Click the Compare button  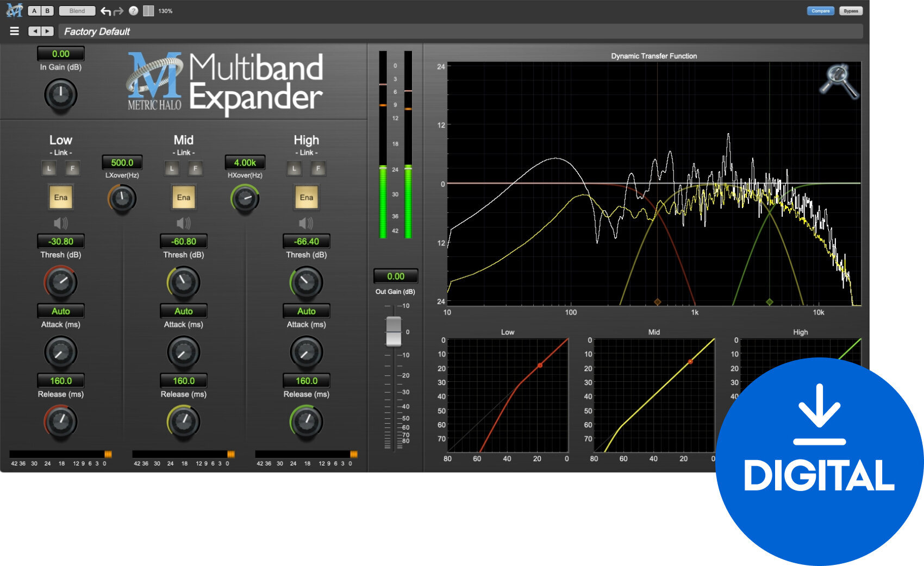820,11
